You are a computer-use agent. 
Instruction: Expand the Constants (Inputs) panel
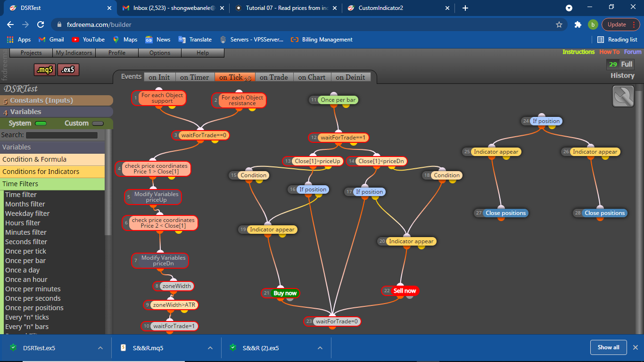(57, 100)
